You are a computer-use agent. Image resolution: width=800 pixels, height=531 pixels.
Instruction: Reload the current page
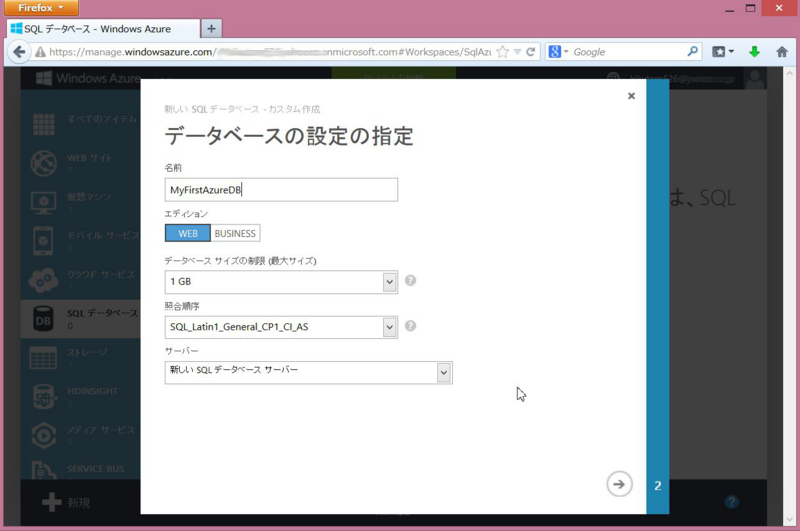tap(531, 52)
